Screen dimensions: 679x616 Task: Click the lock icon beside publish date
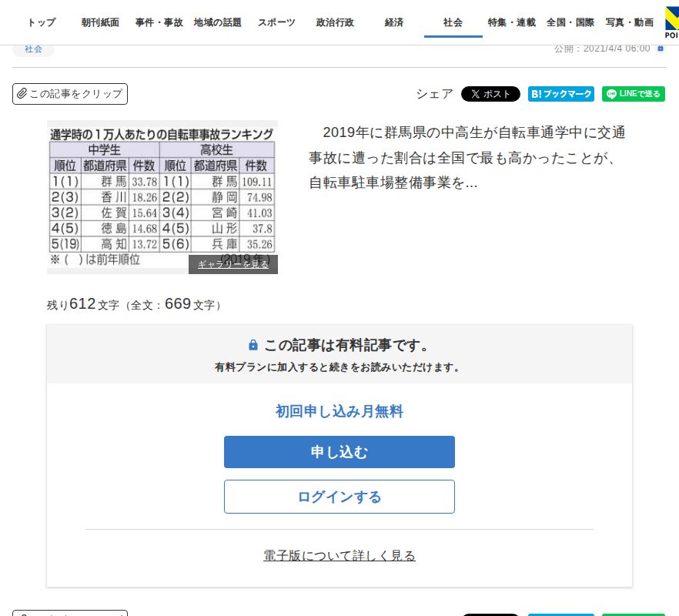(x=661, y=48)
